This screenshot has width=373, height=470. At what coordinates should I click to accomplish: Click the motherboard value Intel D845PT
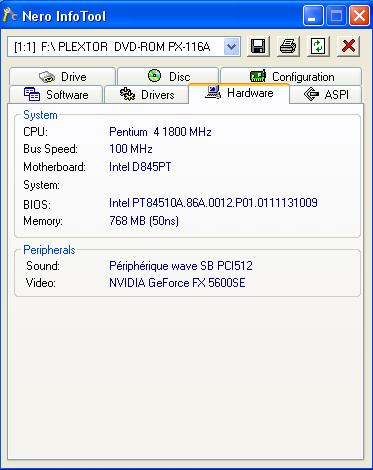coord(140,167)
